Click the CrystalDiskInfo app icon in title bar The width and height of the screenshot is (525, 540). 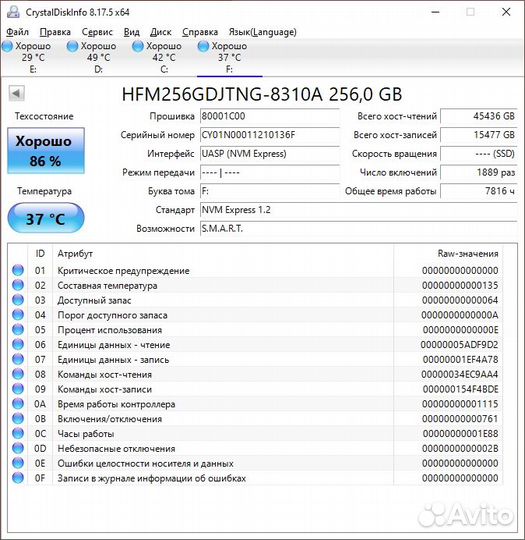[x=13, y=12]
